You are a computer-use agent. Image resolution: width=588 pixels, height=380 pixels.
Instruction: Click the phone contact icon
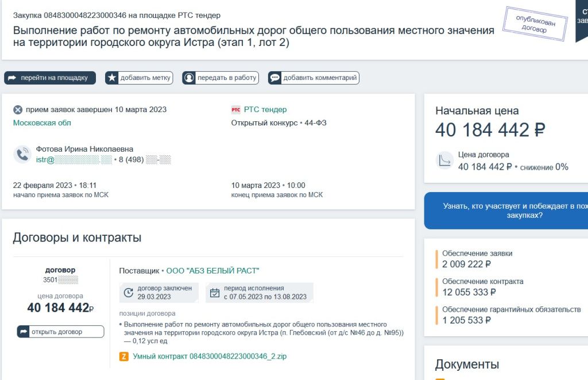(x=22, y=154)
